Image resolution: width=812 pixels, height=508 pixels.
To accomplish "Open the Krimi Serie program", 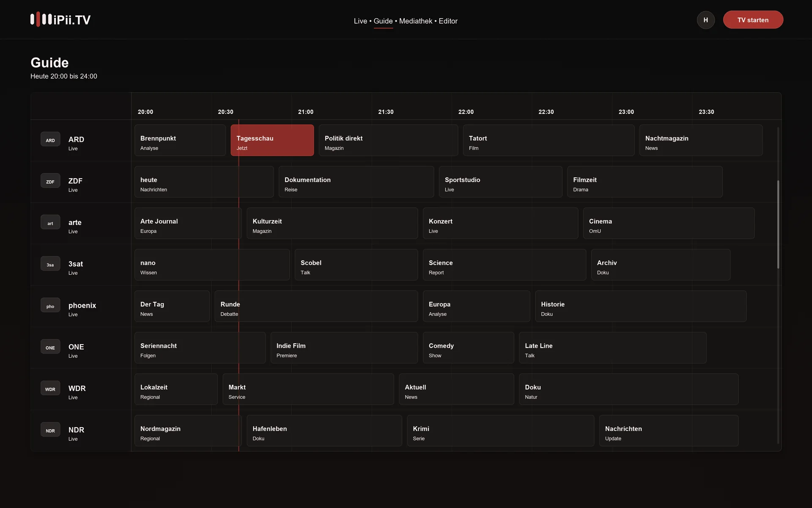I will (x=500, y=431).
